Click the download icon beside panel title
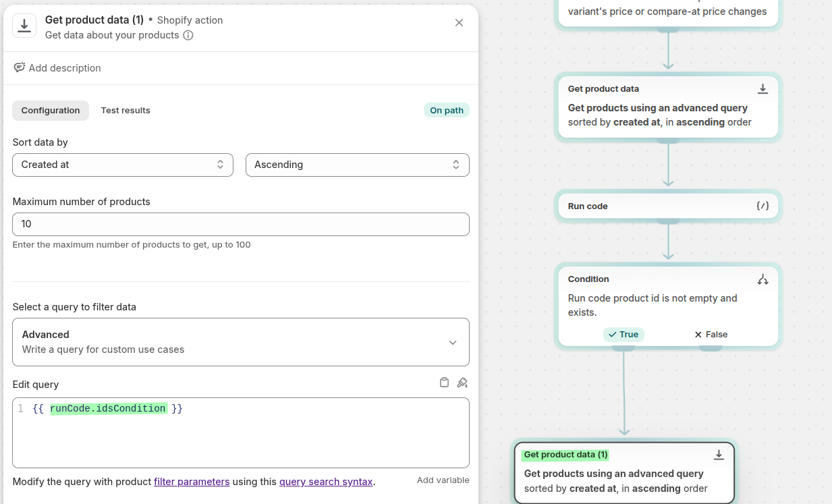 pyautogui.click(x=24, y=26)
